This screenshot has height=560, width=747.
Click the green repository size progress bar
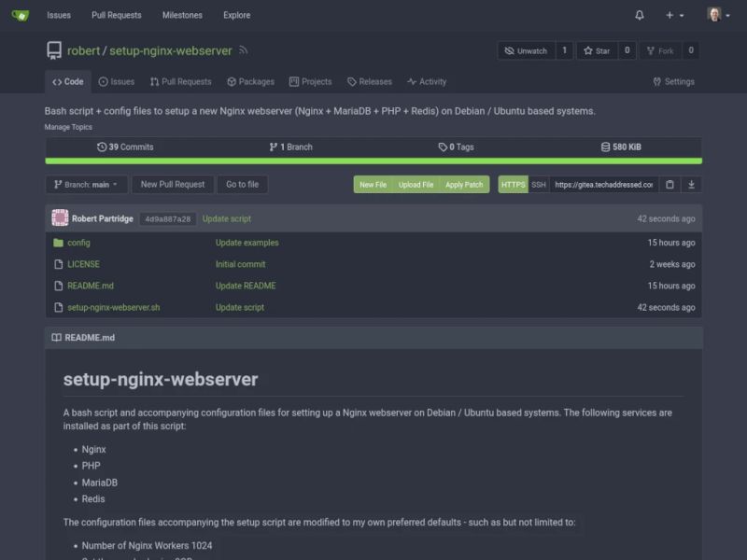click(373, 161)
